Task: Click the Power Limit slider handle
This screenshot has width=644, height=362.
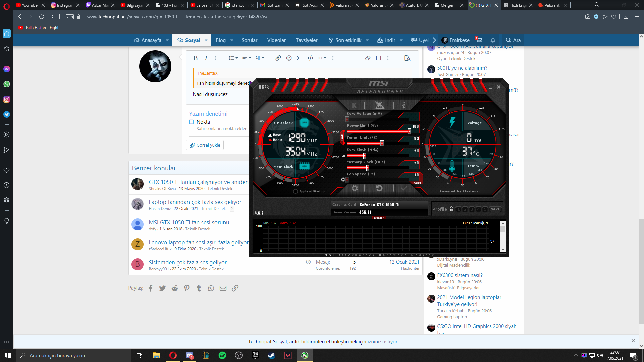Action: (x=409, y=131)
